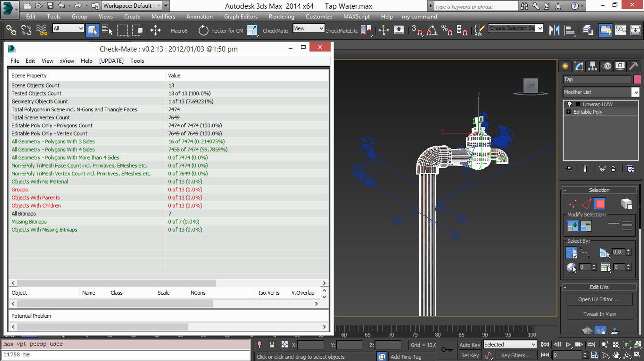644x361 pixels.
Task: Select Polygon sub-object mode in Selection rollout
Action: (x=600, y=204)
